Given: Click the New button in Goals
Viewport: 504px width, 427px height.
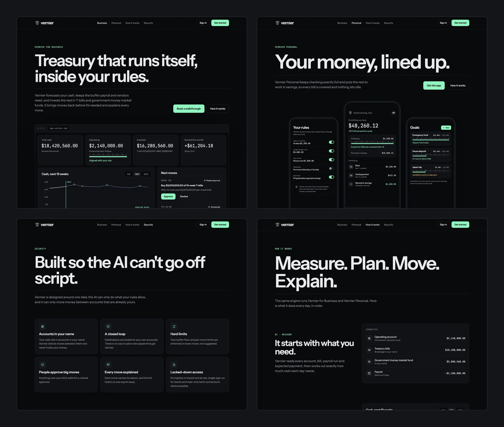Looking at the screenshot, I should tap(446, 128).
